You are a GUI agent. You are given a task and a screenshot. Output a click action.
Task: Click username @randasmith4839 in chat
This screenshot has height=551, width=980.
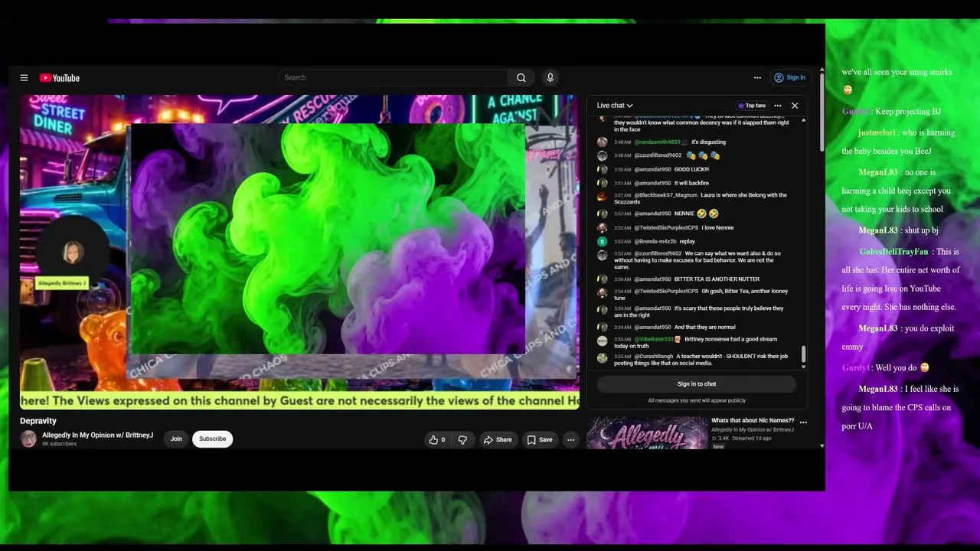click(657, 142)
